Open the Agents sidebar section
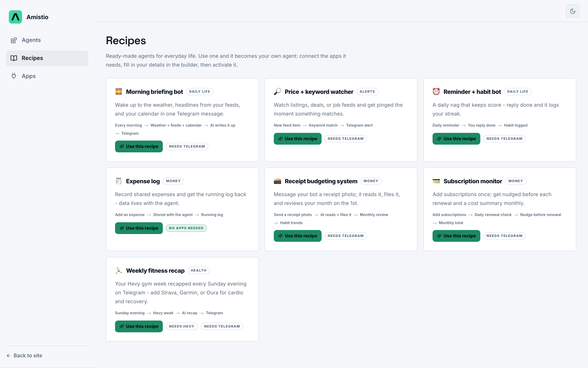 pos(47,40)
